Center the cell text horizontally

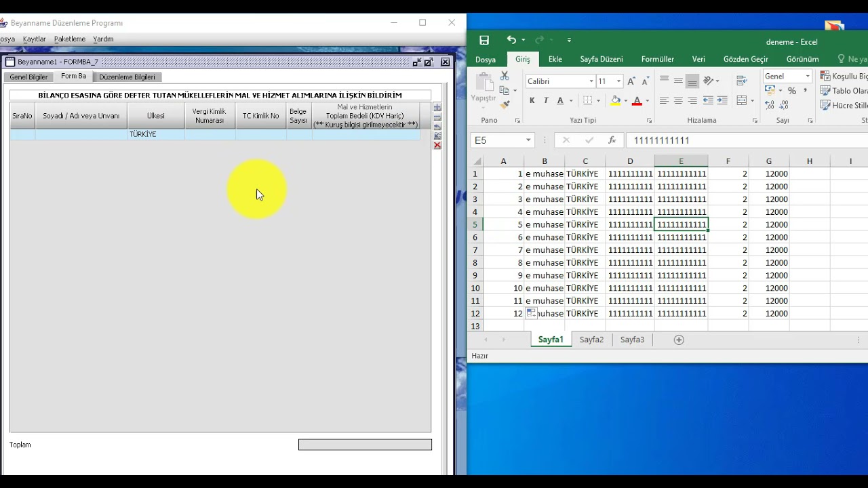(678, 101)
